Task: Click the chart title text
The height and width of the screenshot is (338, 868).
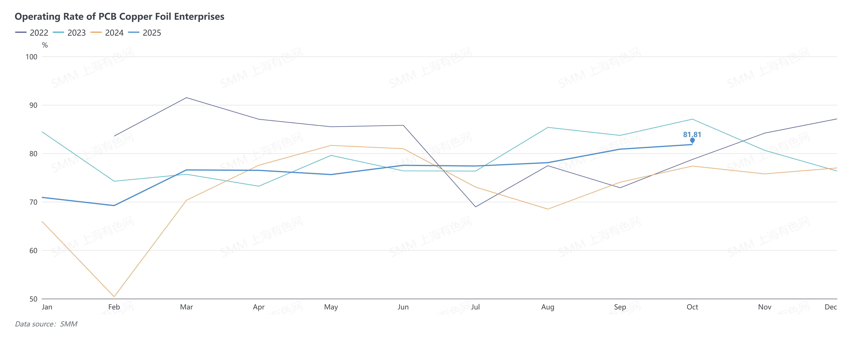Action: point(119,16)
